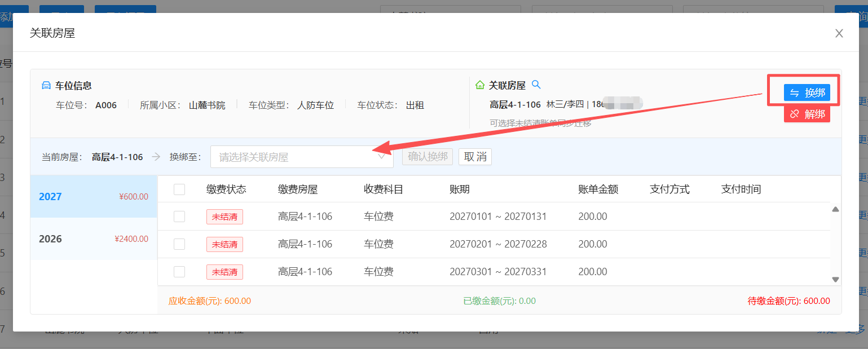This screenshot has width=868, height=349.
Task: Click the scroll up arrow in bill table
Action: [835, 209]
